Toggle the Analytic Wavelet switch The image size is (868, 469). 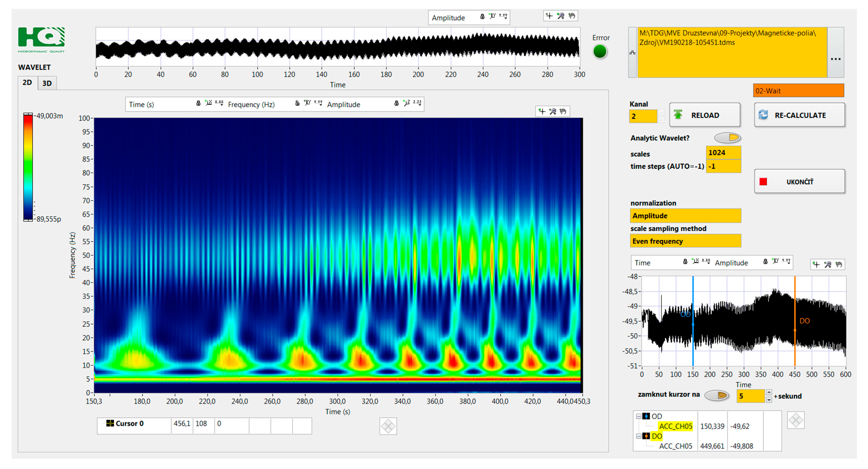(x=728, y=138)
